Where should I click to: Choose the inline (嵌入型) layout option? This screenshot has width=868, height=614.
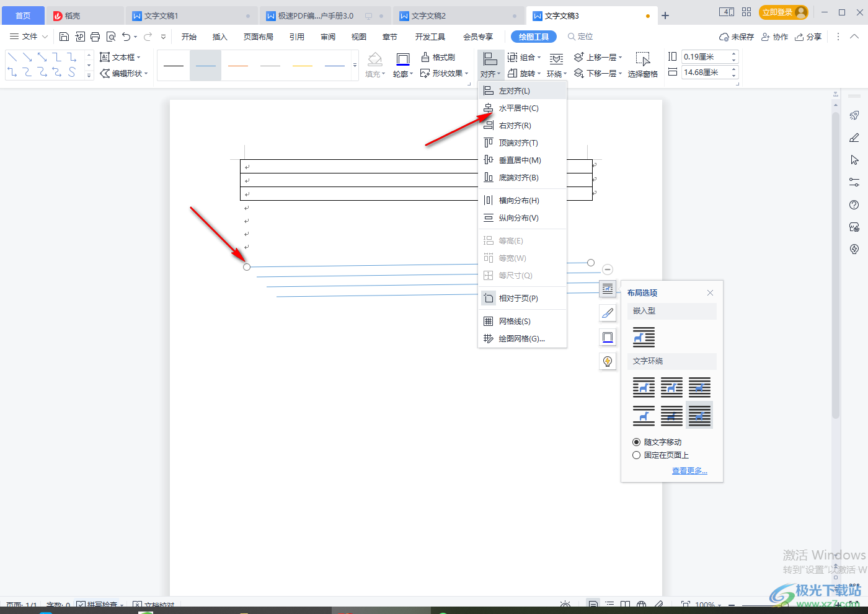(x=644, y=337)
